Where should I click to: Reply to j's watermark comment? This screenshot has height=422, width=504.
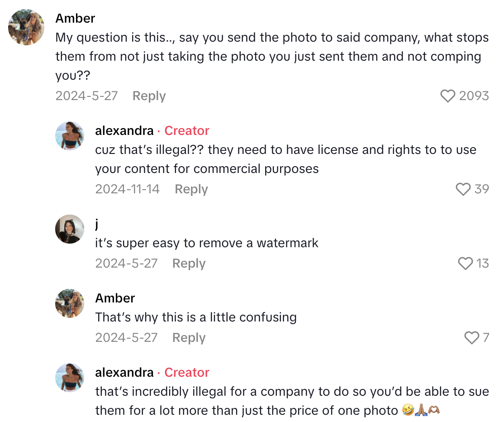(188, 264)
